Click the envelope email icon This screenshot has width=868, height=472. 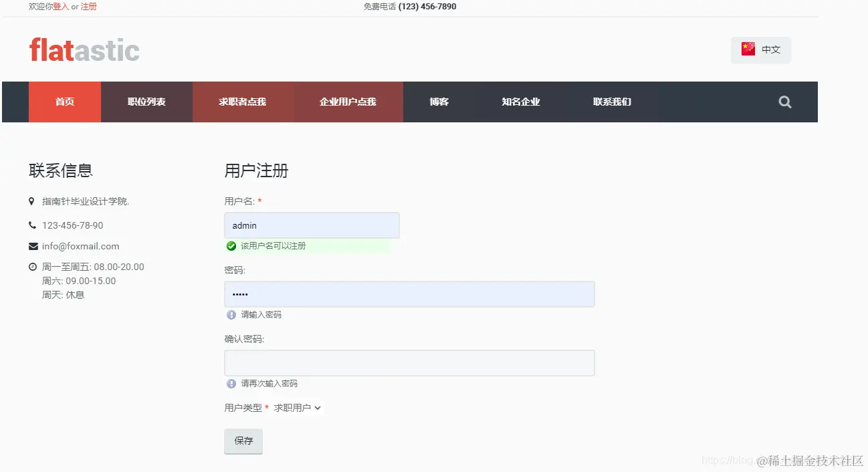[x=33, y=246]
